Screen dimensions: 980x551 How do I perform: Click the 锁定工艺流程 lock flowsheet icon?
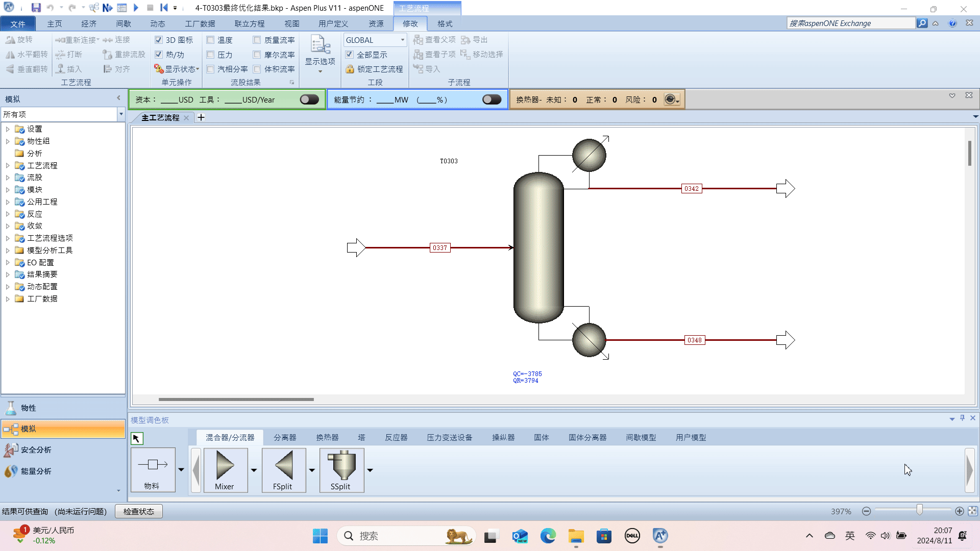tap(350, 69)
